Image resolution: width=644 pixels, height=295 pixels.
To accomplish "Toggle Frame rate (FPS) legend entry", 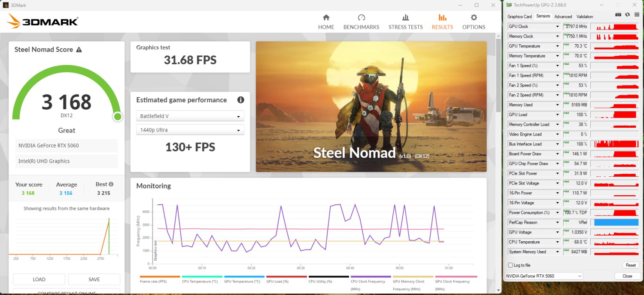I will tap(160, 279).
